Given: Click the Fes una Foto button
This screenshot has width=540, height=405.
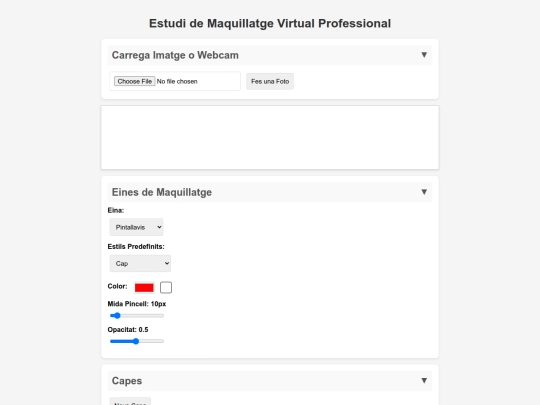Looking at the screenshot, I should tap(270, 81).
